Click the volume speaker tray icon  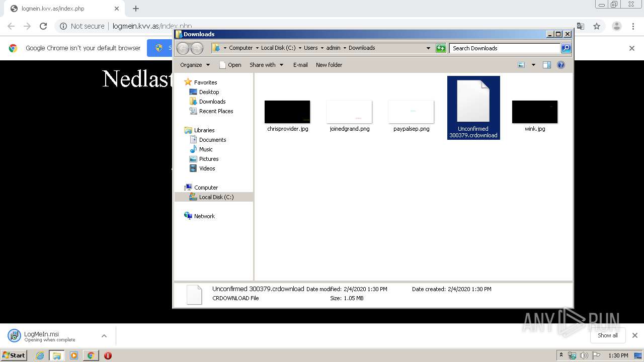coord(584,355)
